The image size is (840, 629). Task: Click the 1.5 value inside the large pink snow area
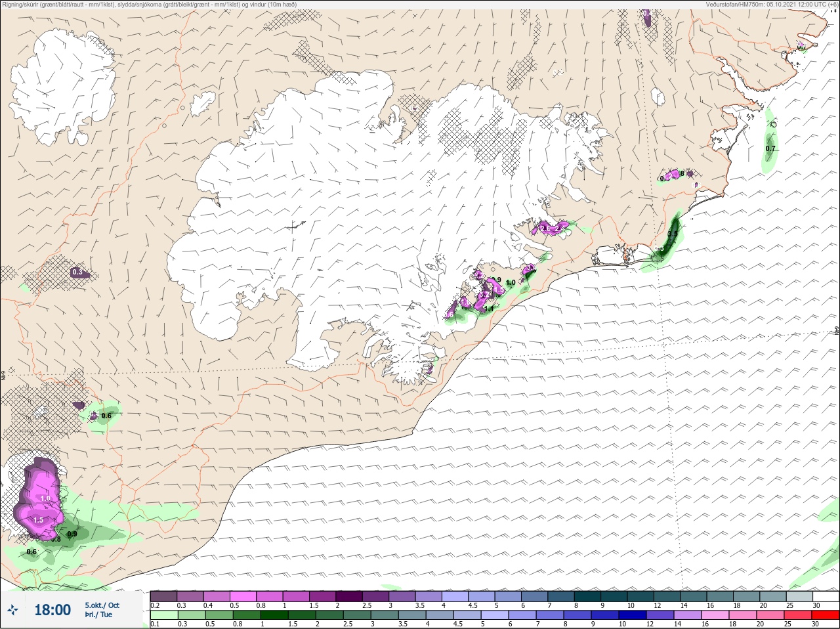38,520
